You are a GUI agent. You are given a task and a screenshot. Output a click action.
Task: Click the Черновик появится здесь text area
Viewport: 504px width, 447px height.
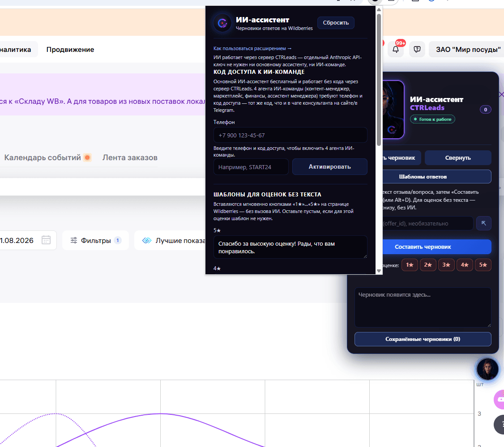click(423, 307)
